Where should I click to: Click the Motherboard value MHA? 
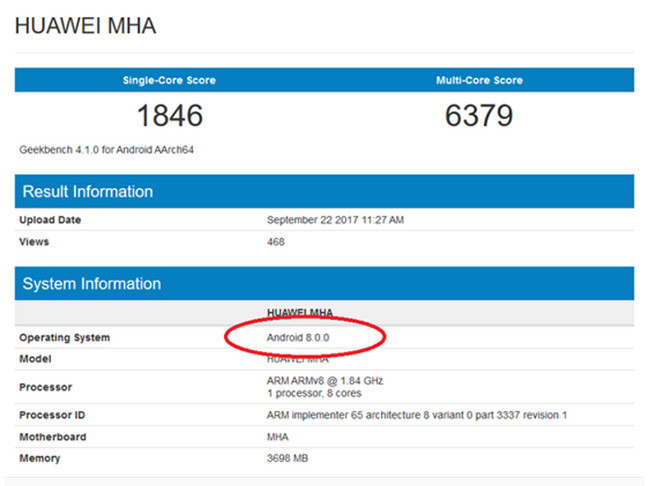pyautogui.click(x=277, y=437)
